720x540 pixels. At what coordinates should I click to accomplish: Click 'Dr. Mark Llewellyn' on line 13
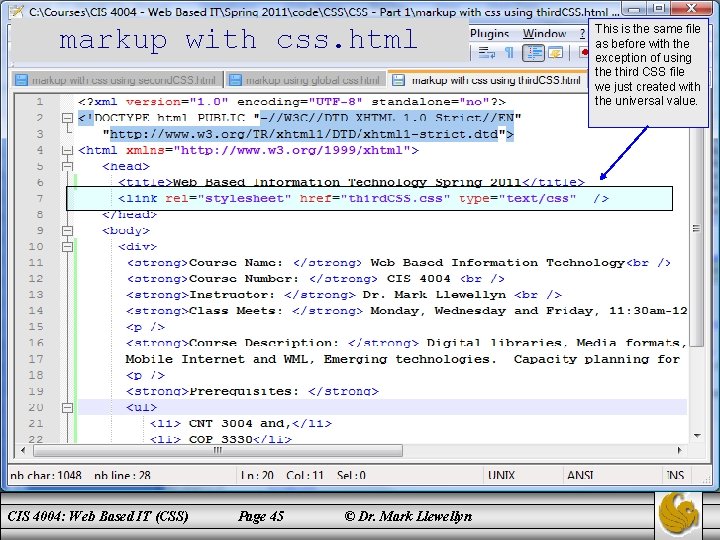[x=434, y=295]
